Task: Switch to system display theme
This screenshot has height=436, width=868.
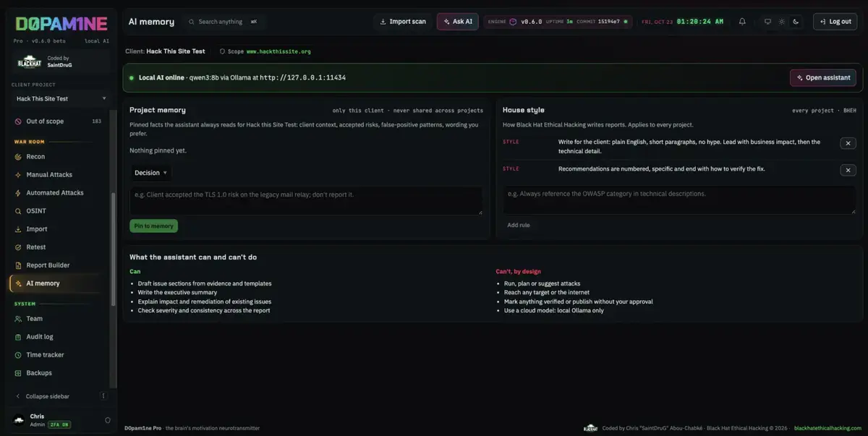Action: click(x=768, y=22)
